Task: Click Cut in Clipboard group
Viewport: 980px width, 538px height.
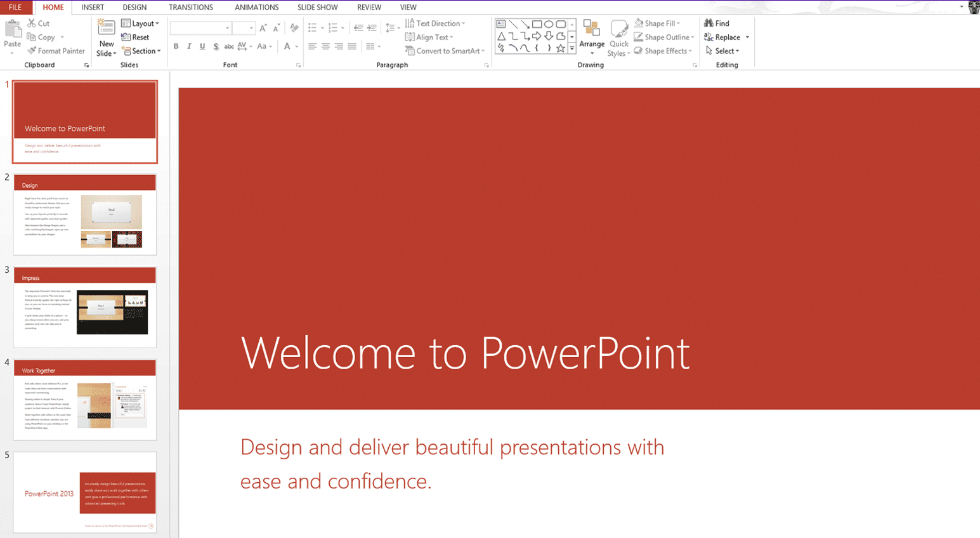Action: [x=39, y=23]
